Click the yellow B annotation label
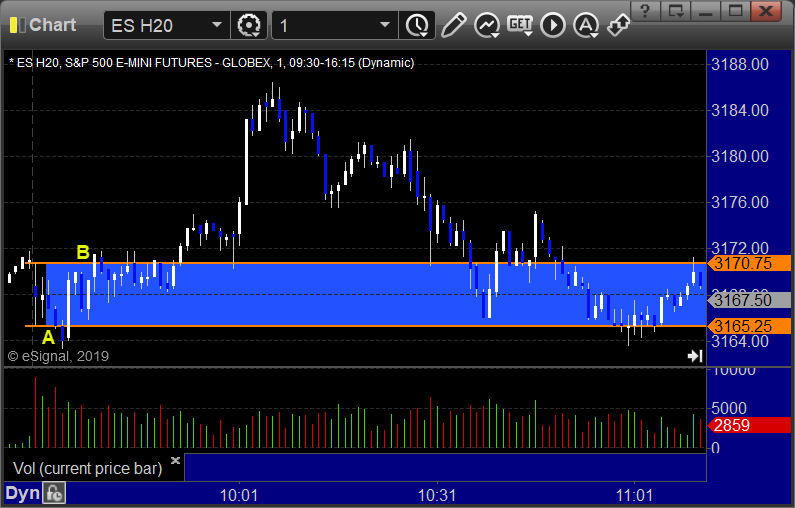Image resolution: width=795 pixels, height=508 pixels. [x=83, y=252]
